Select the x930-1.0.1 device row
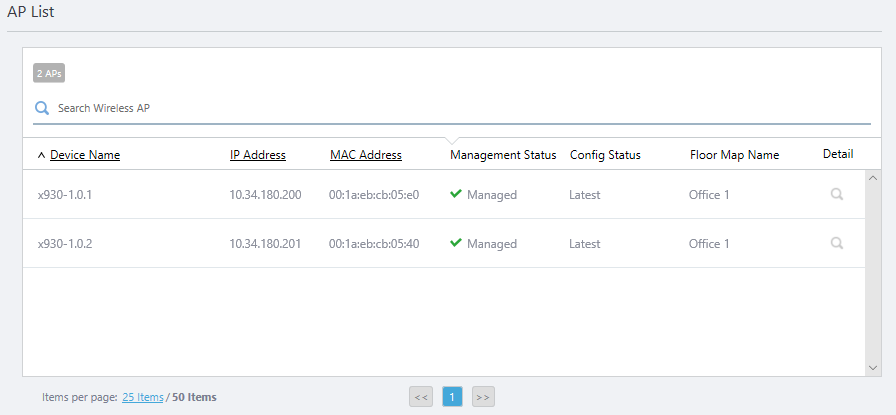 [x=65, y=194]
